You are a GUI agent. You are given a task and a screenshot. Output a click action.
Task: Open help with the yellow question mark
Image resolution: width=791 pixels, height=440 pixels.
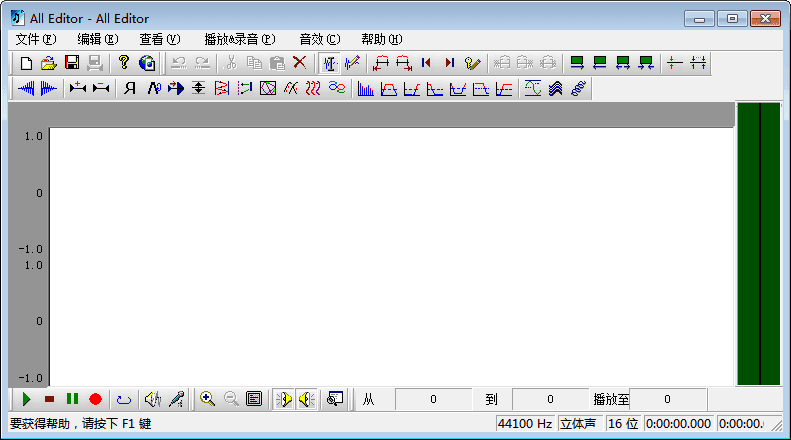tap(124, 63)
